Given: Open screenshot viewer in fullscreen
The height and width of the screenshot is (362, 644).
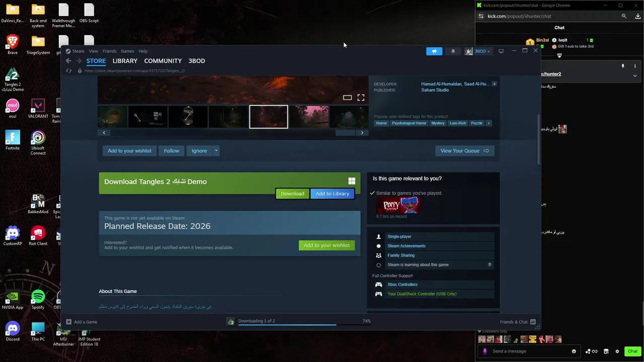Looking at the screenshot, I should pos(361,98).
